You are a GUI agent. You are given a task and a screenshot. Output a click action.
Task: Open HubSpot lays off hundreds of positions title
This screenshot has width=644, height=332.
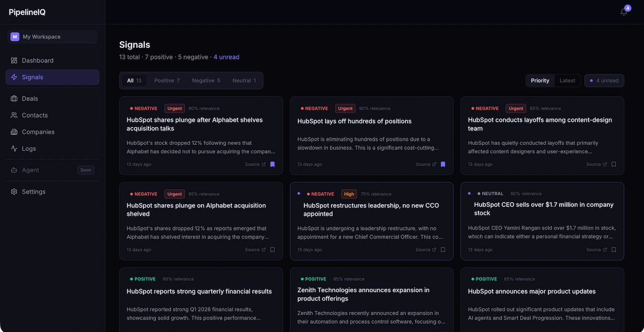(354, 121)
